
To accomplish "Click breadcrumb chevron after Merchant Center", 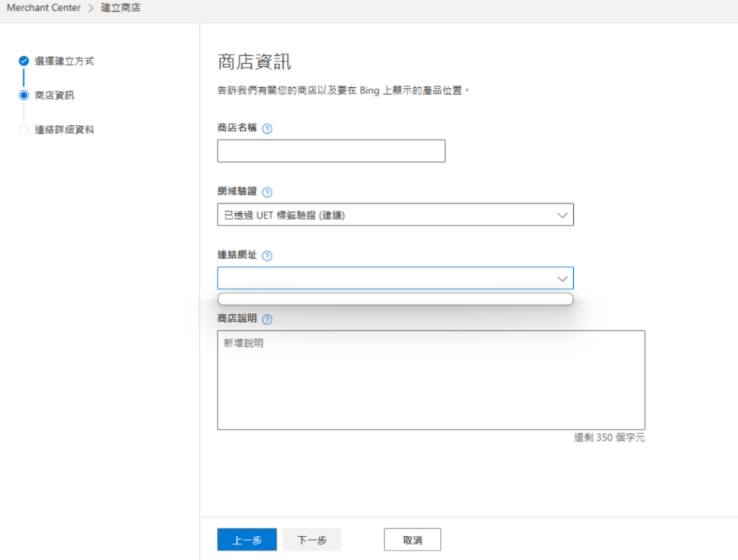I will pos(91,8).
